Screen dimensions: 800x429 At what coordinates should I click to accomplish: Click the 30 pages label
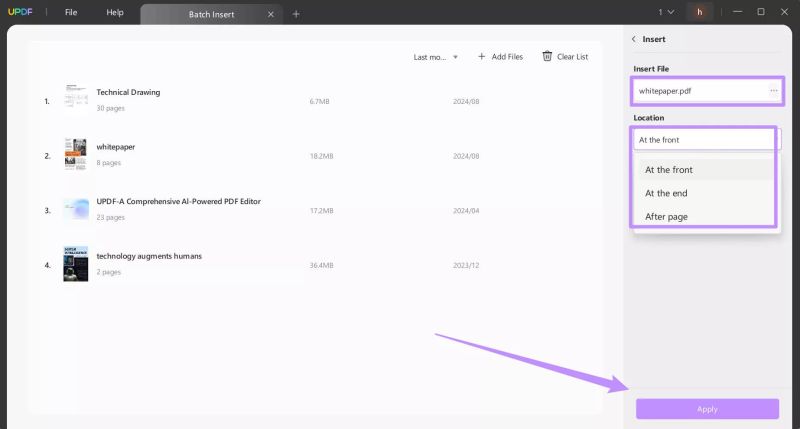pos(111,108)
